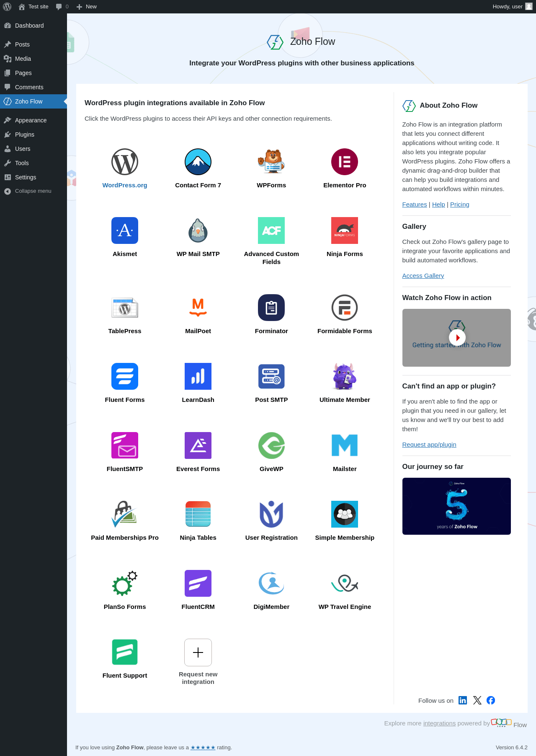Viewport: 536px width, 756px height.
Task: Click the WPForms bear mascot icon
Action: tap(271, 162)
